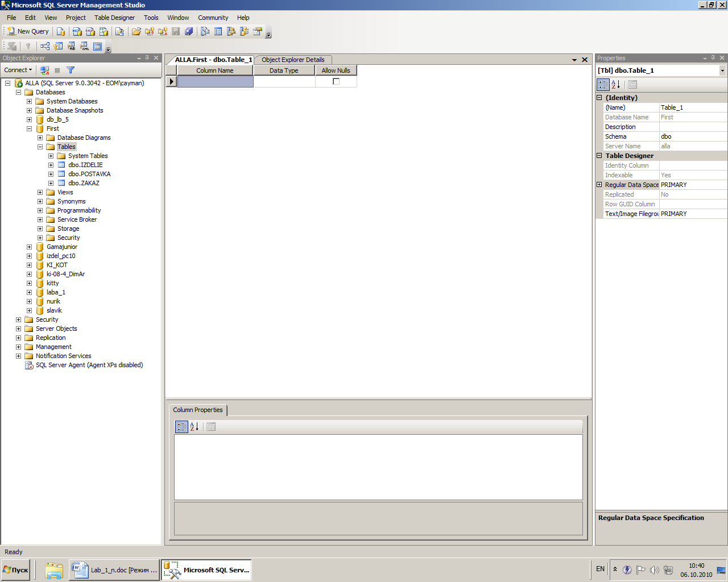Select Categorized view in Properties panel
728x582 pixels.
pyautogui.click(x=603, y=85)
